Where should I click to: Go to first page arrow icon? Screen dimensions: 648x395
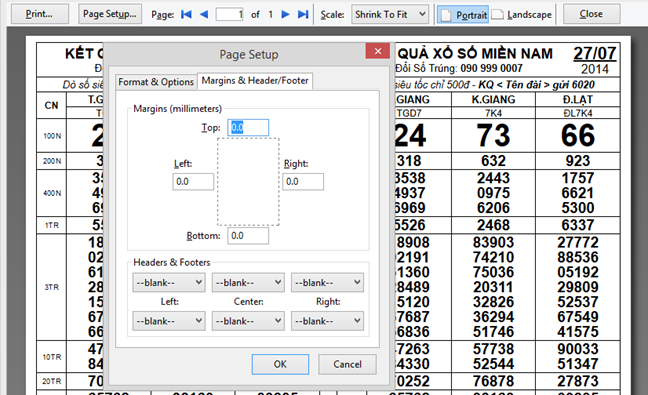point(186,14)
